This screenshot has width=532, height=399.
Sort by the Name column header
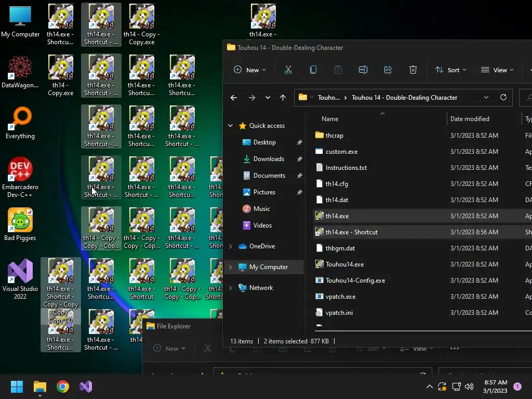click(330, 119)
